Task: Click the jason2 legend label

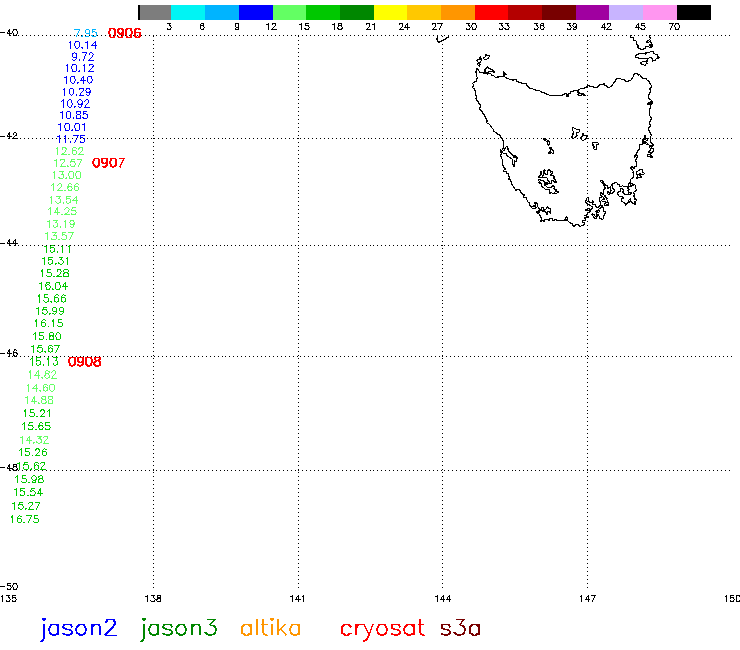Action: tap(78, 629)
